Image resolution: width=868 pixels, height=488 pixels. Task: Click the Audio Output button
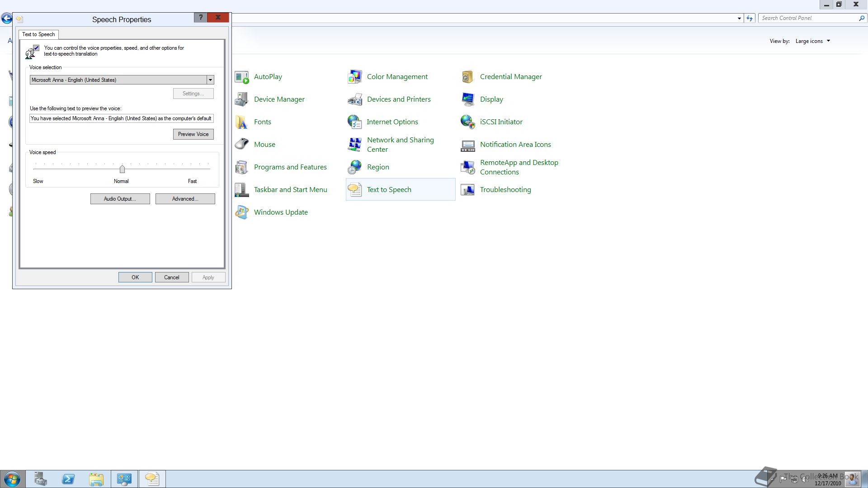click(x=120, y=199)
